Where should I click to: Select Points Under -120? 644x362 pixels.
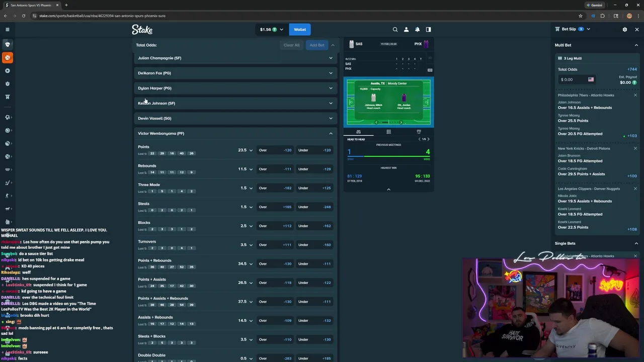click(315, 150)
